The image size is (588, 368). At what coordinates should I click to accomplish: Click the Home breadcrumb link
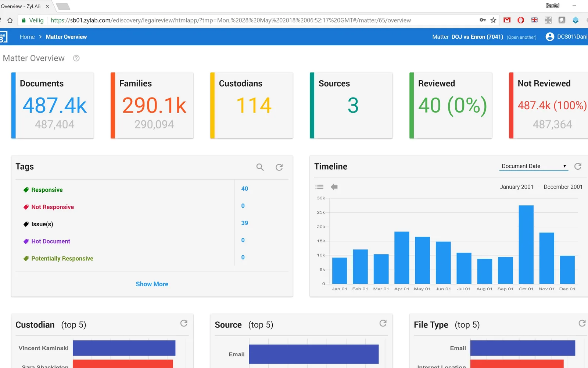point(27,37)
